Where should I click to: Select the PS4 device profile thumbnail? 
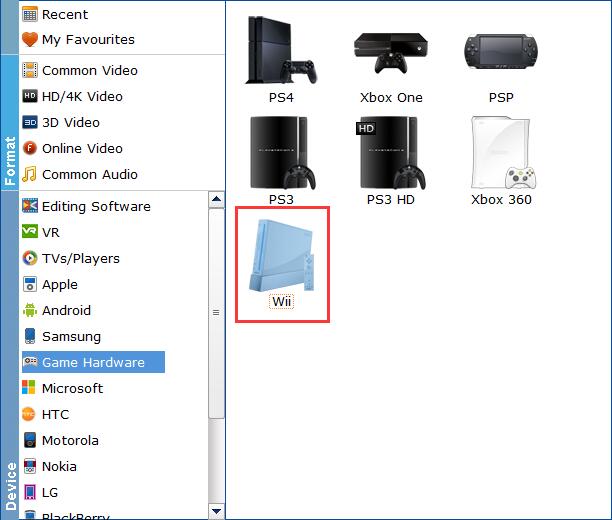pyautogui.click(x=281, y=50)
